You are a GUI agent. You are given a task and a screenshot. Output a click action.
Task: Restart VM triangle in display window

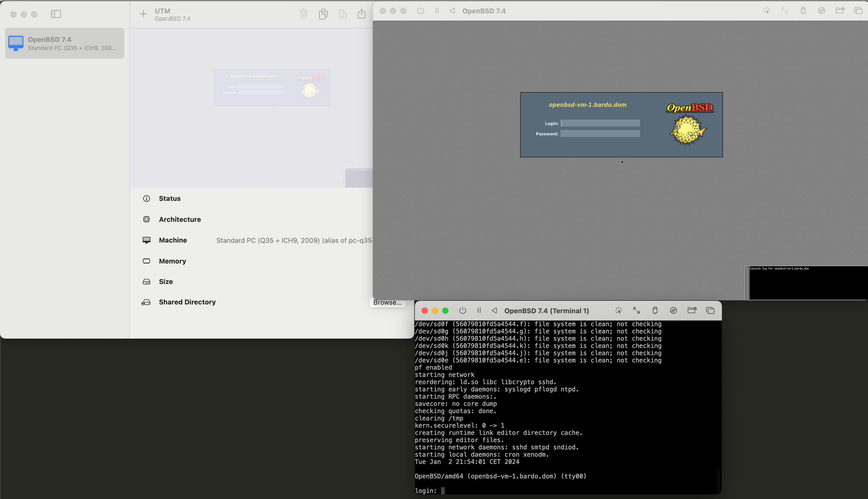click(452, 11)
